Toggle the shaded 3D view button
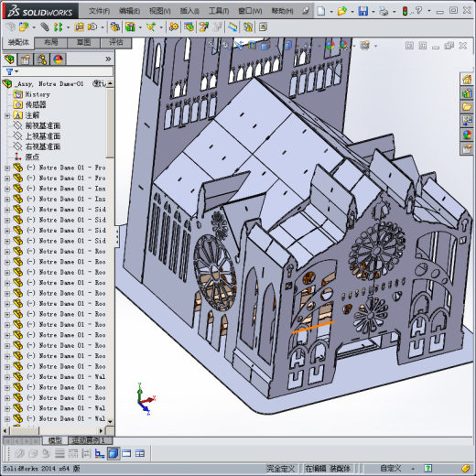The image size is (476, 476). [x=114, y=454]
